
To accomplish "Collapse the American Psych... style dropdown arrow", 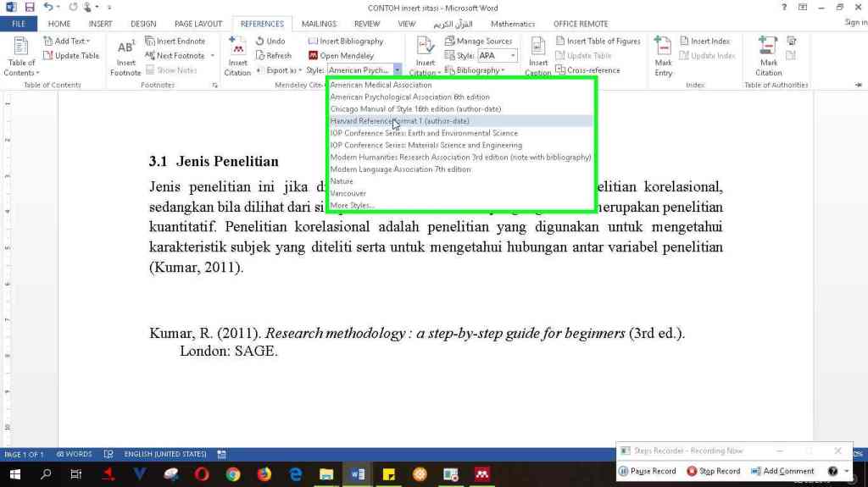I will pyautogui.click(x=398, y=70).
